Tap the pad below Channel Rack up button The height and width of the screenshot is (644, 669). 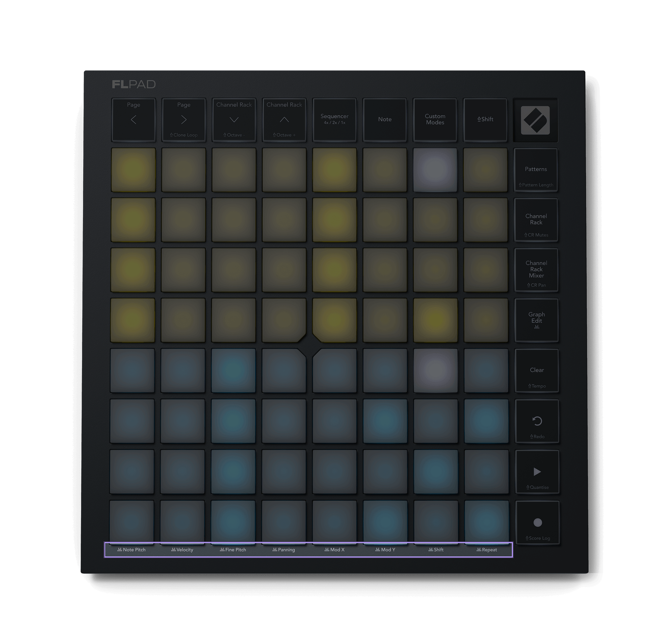284,169
